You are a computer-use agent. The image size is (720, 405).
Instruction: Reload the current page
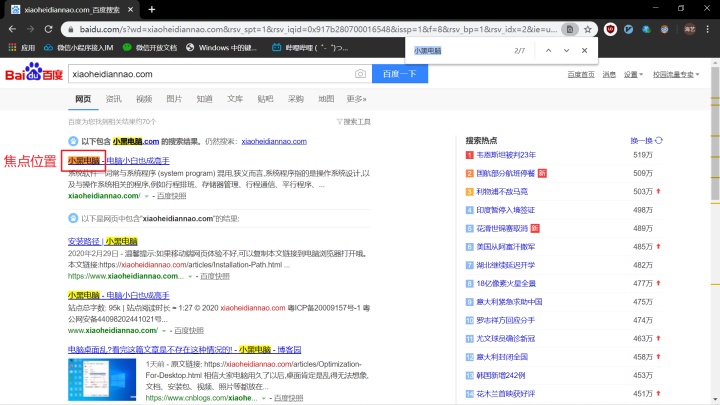coord(48,29)
